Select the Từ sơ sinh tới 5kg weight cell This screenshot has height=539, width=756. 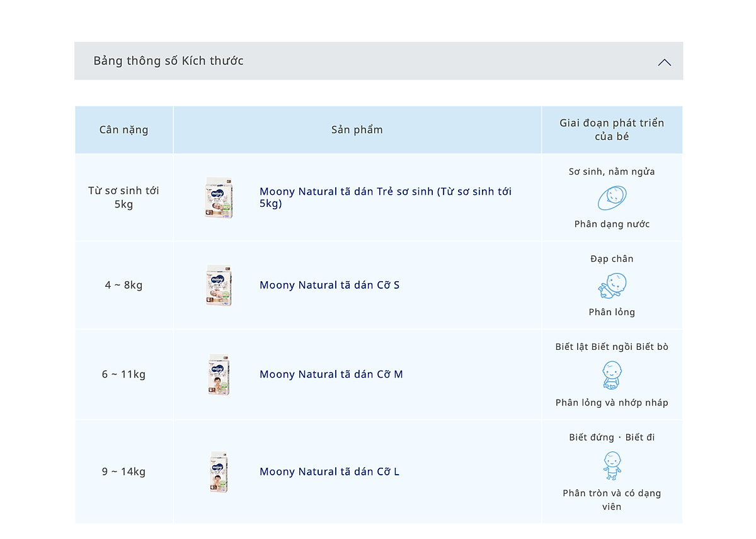click(x=124, y=197)
